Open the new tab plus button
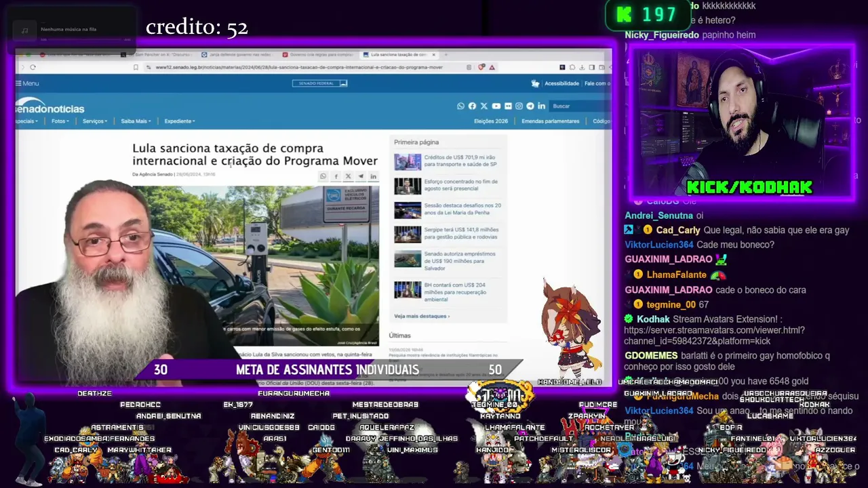 (x=447, y=54)
